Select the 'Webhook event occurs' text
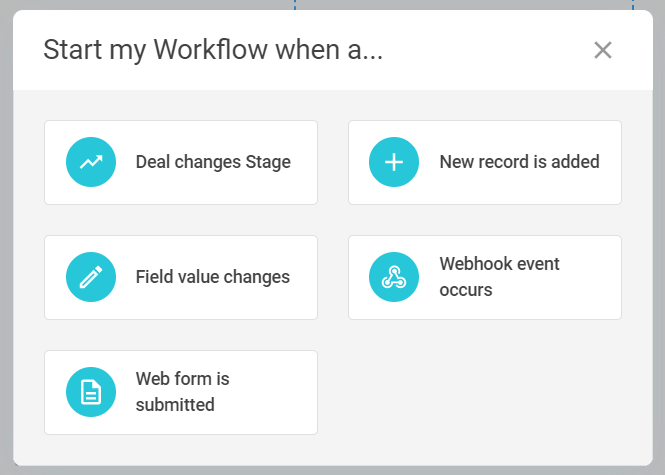The width and height of the screenshot is (665, 475). point(499,277)
